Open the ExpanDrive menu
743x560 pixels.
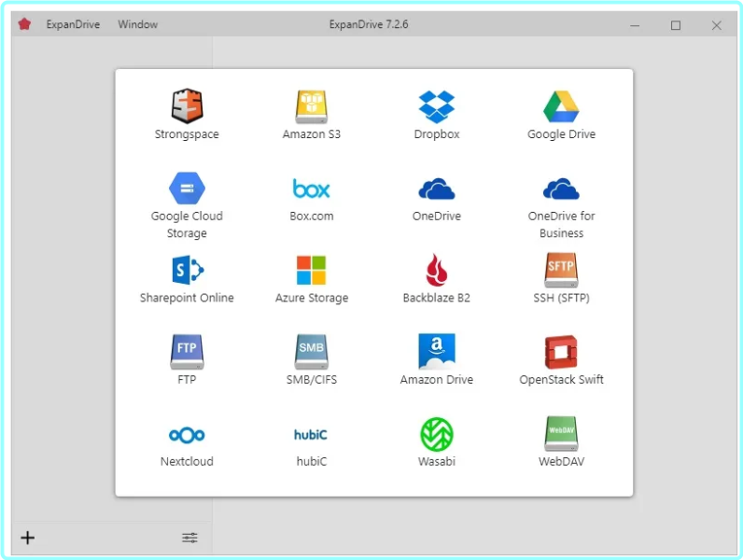tap(73, 24)
